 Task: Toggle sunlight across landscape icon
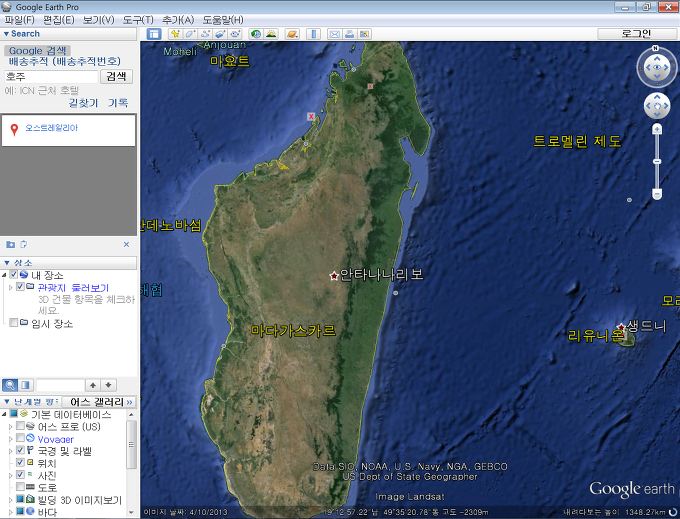click(271, 34)
